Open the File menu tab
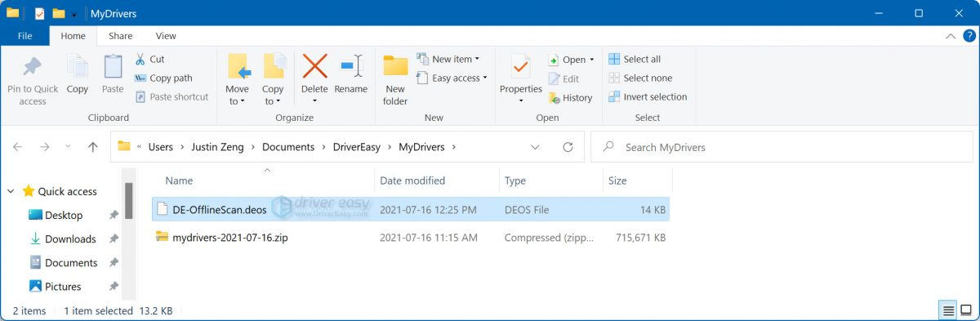The width and height of the screenshot is (980, 321). click(24, 36)
